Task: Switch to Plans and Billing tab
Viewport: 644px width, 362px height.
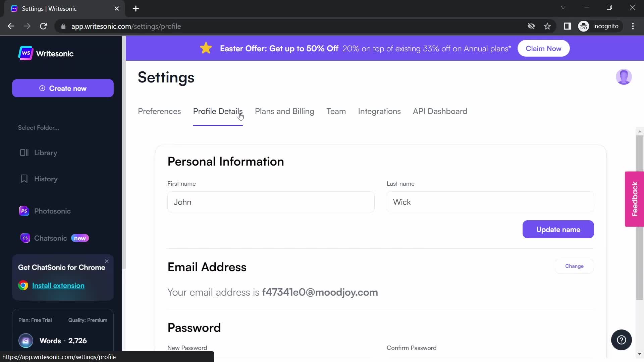Action: click(284, 111)
